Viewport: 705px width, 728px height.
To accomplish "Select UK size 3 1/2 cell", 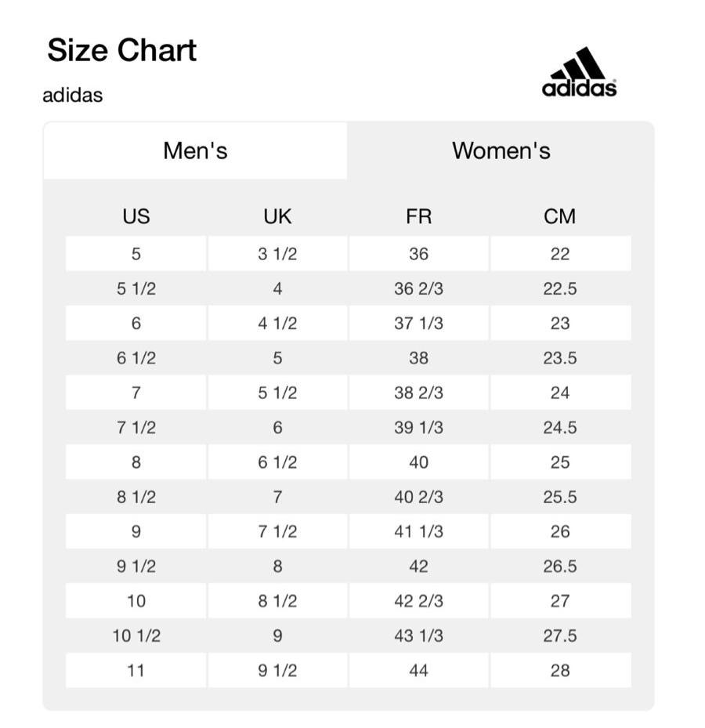I will (277, 254).
